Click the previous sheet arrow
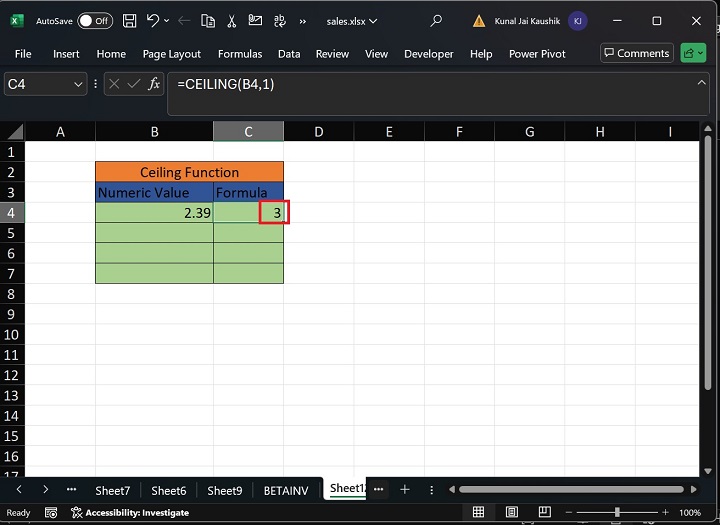 (19, 490)
